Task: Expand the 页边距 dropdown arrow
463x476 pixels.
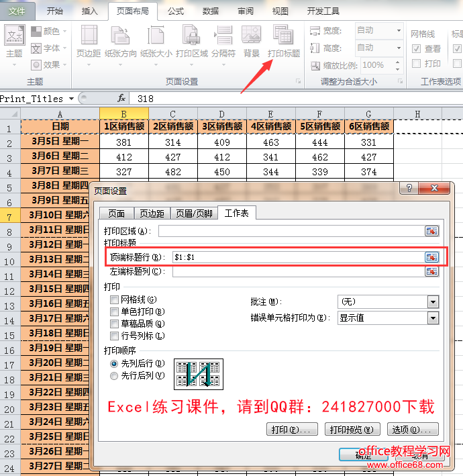Action: (89, 64)
